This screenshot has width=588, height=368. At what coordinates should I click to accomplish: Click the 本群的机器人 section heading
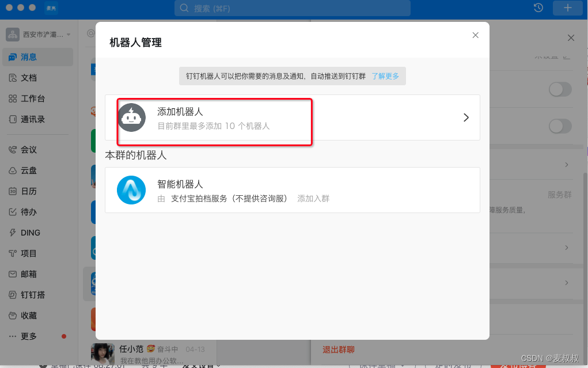click(x=136, y=155)
